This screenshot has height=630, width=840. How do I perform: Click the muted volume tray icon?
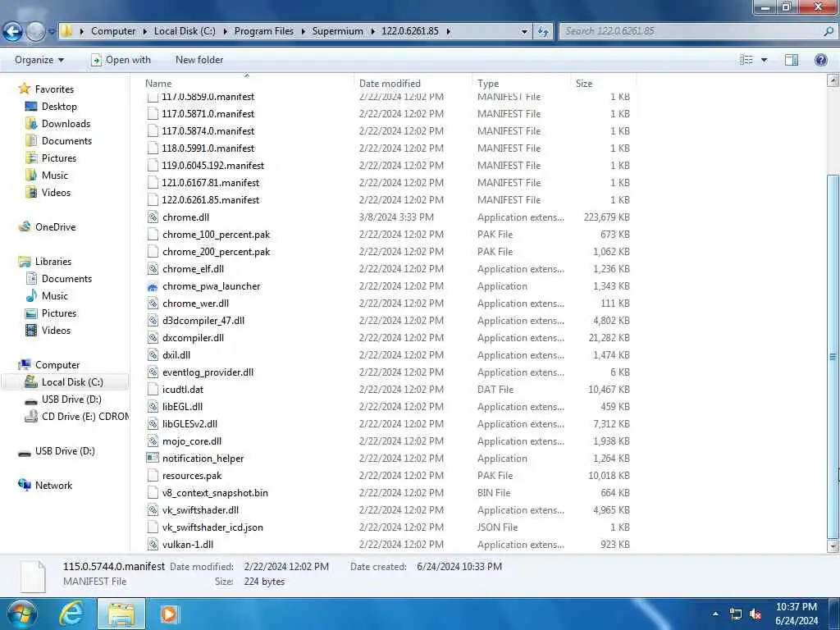(756, 614)
